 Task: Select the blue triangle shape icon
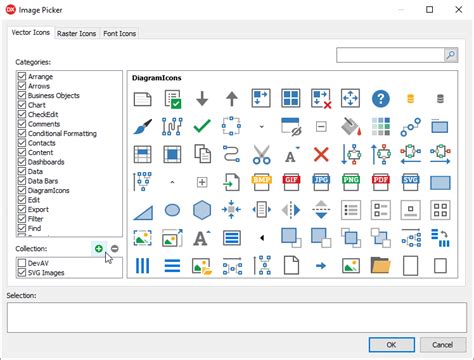[x=143, y=213]
